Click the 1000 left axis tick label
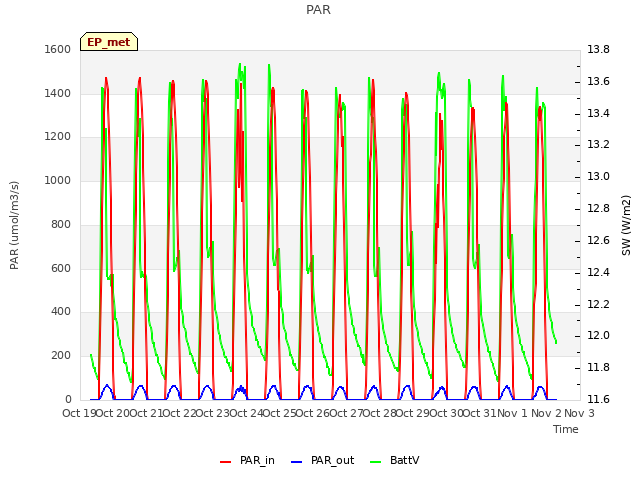The width and height of the screenshot is (640, 480). pos(58,180)
